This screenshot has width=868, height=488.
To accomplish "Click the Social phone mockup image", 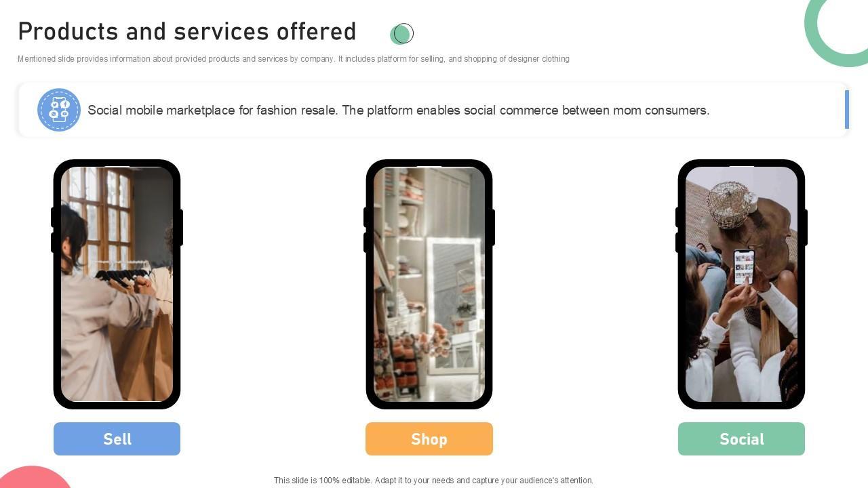I will tap(741, 285).
